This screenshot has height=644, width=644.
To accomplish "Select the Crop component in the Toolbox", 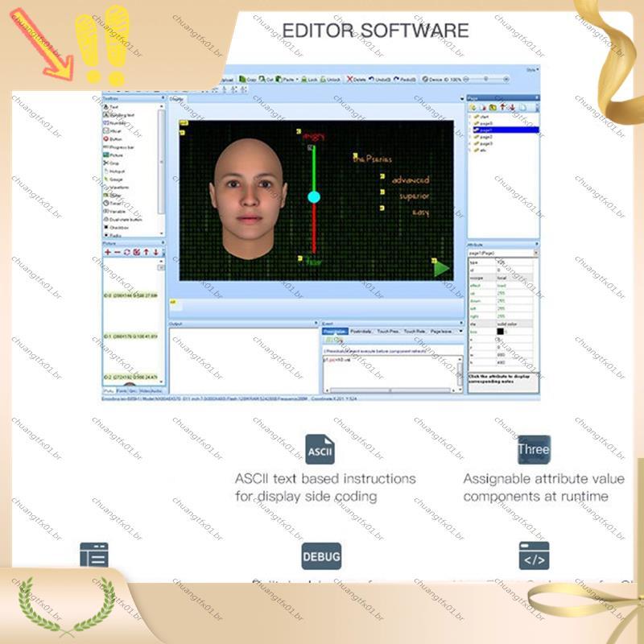I will pos(111,163).
